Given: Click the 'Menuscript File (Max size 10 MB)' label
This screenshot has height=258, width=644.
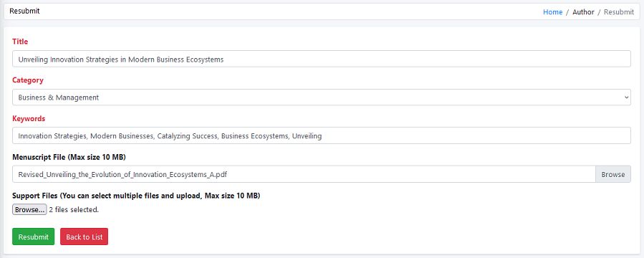Looking at the screenshot, I should pyautogui.click(x=69, y=157).
